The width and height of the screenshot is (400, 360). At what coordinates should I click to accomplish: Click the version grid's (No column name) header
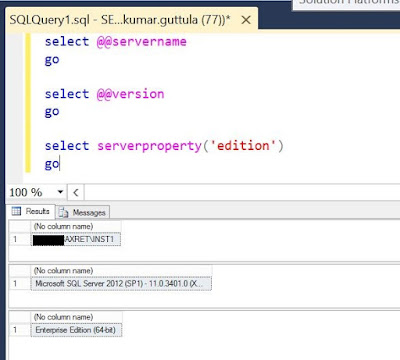coord(121,271)
